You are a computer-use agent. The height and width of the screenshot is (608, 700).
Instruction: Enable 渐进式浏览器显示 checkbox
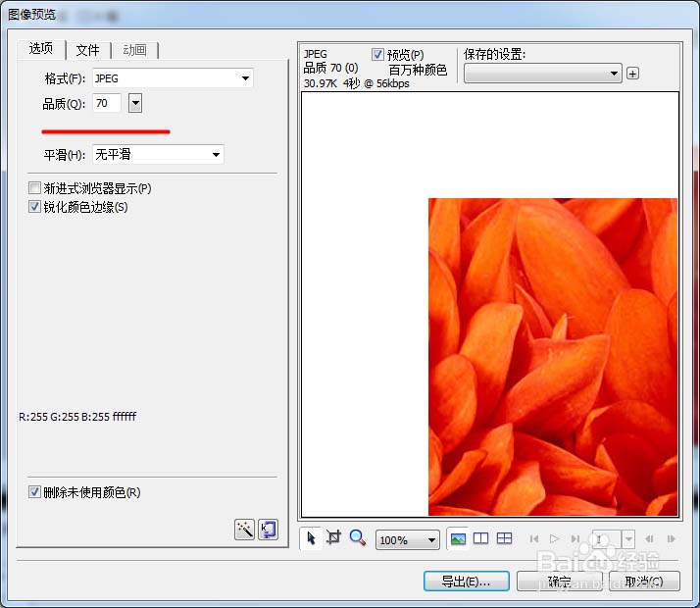[35, 188]
